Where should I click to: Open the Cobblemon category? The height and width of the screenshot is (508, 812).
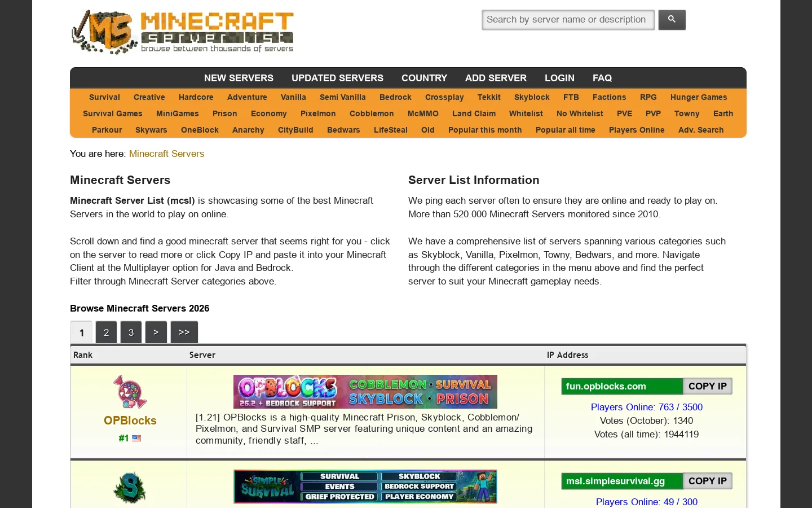coord(372,113)
